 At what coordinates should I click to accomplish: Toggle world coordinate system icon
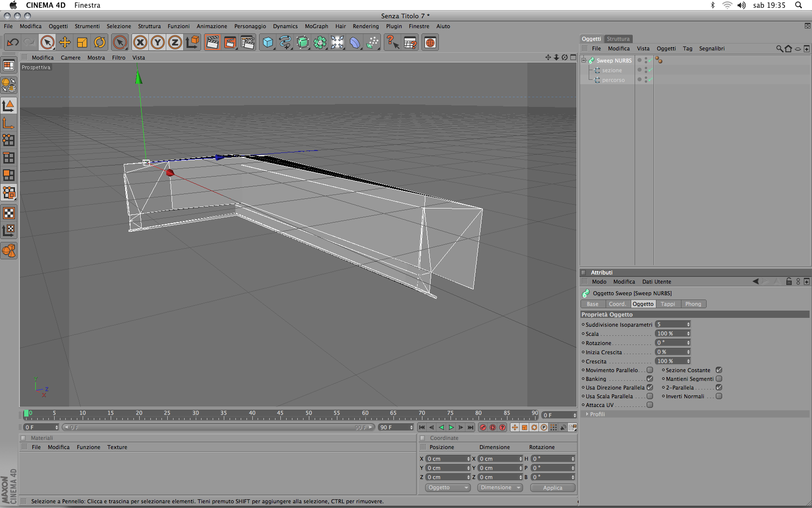coord(192,43)
